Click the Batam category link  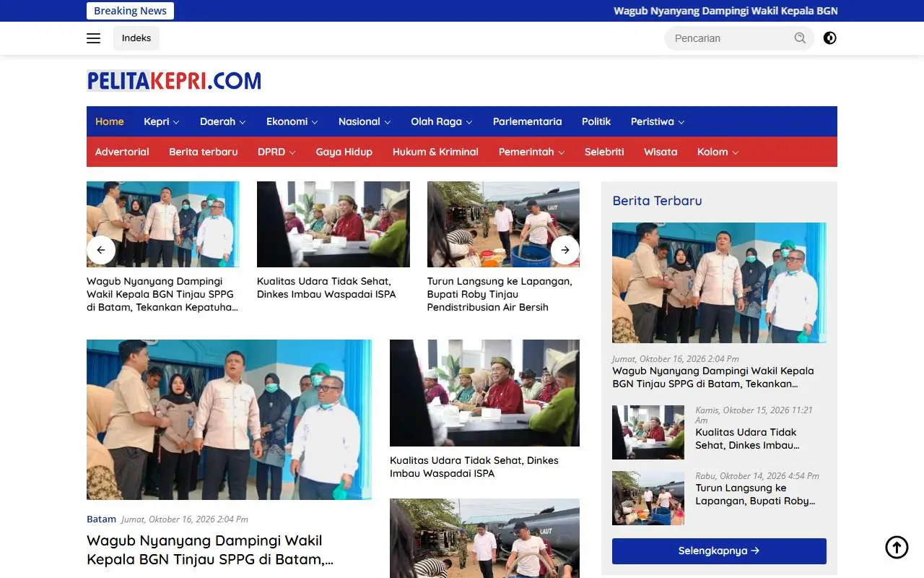[x=101, y=519]
